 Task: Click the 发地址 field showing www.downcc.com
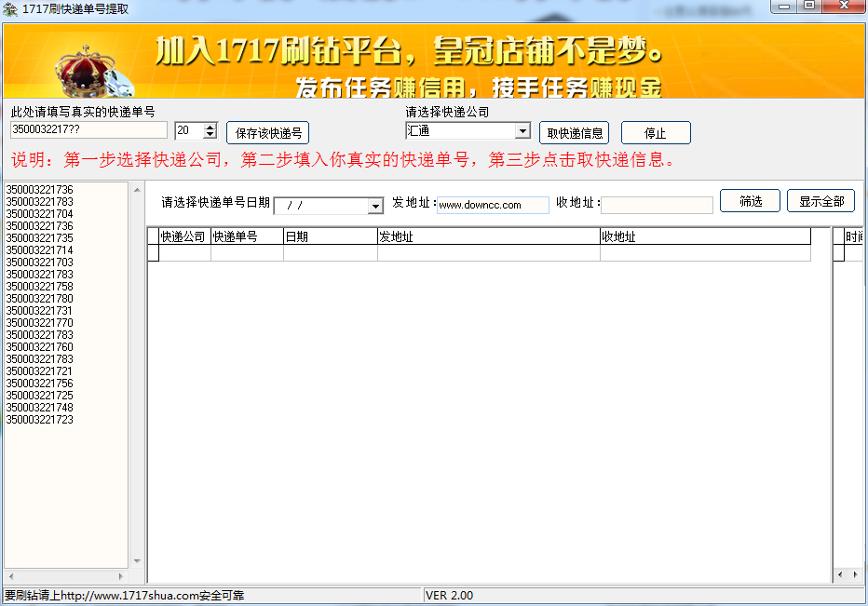[x=493, y=206]
